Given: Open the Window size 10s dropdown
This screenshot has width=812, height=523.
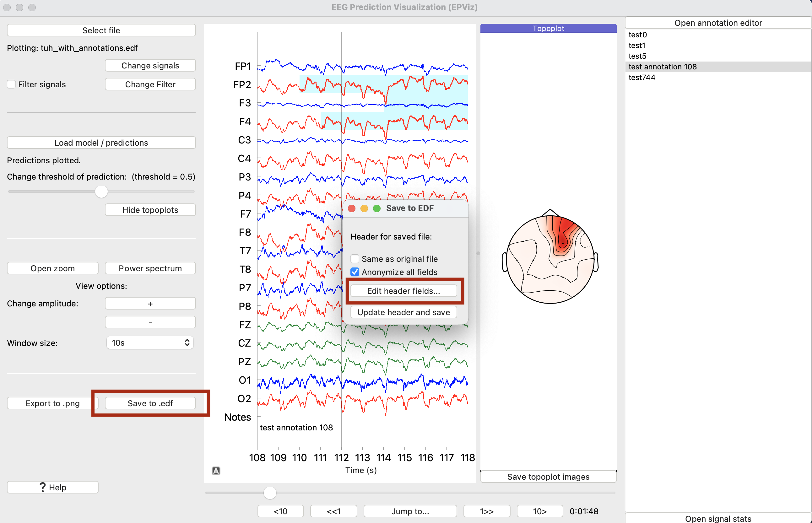Looking at the screenshot, I should click(150, 343).
